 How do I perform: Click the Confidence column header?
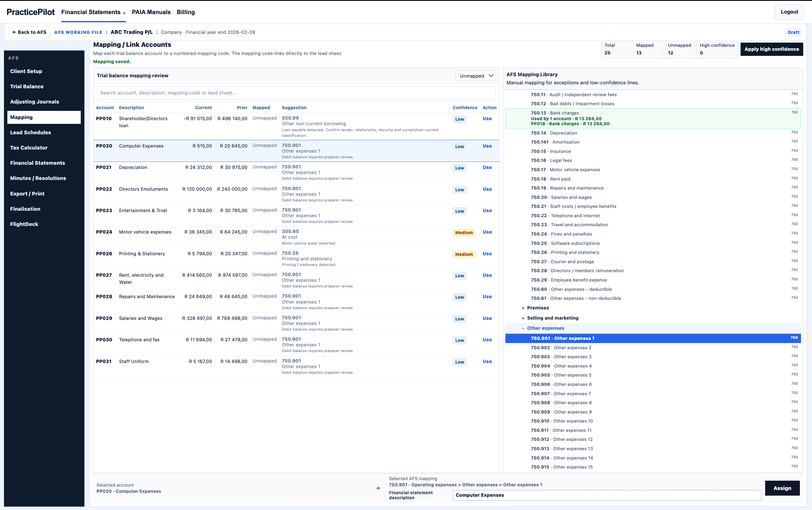(x=465, y=108)
